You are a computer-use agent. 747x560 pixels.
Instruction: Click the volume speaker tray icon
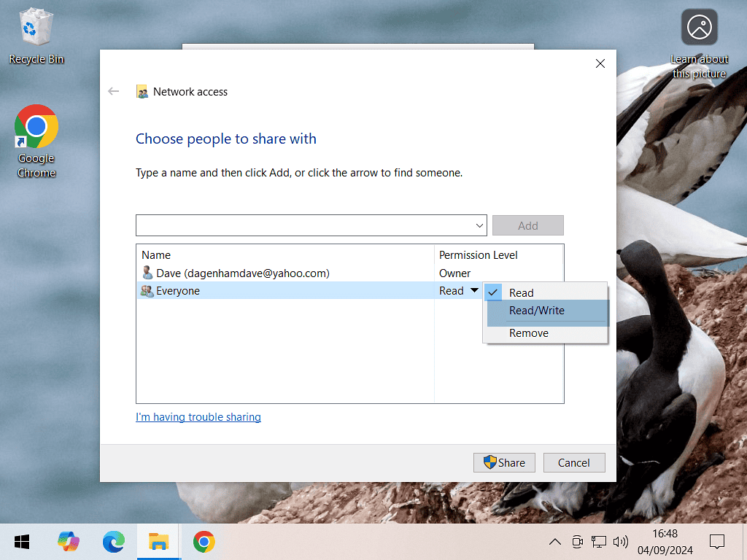click(621, 542)
